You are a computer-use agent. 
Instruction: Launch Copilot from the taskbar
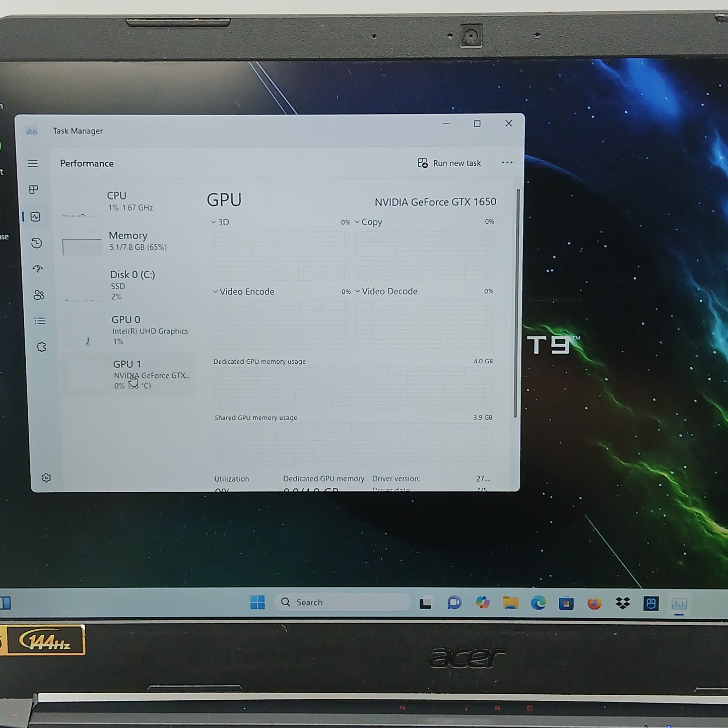483,603
